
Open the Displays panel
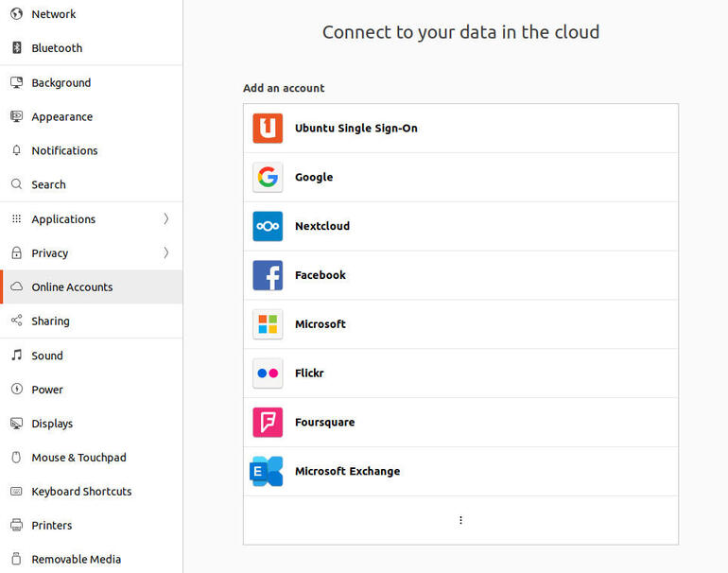(x=92, y=423)
